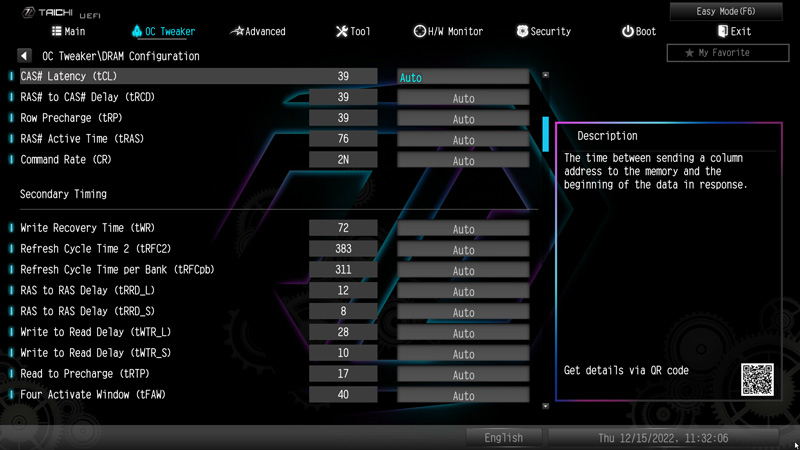Click the Advanced star icon
Viewport: 800px width, 450px height.
point(237,31)
